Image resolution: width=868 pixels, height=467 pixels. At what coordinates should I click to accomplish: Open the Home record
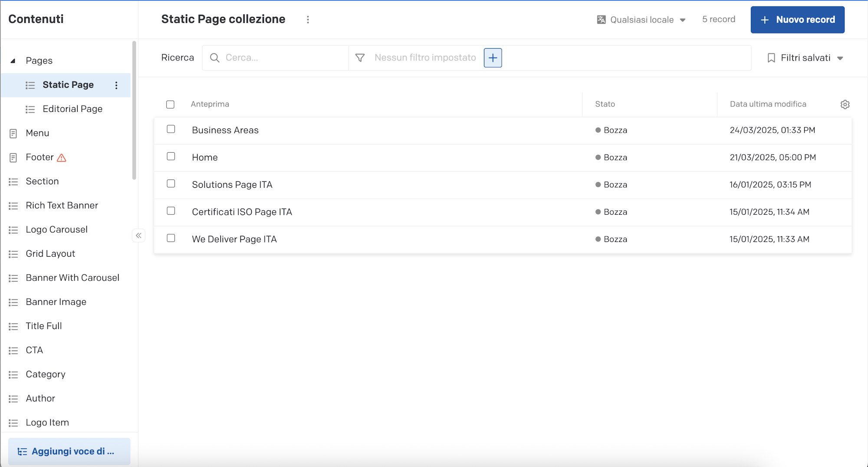(205, 157)
